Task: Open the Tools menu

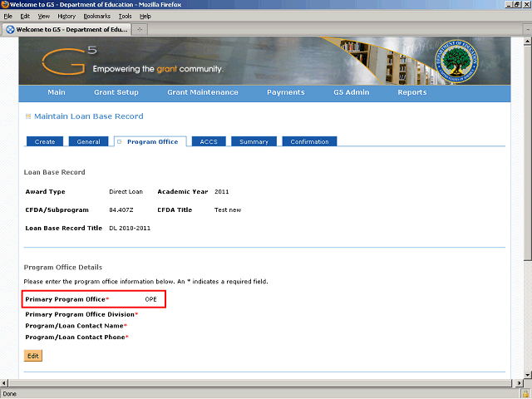Action: click(125, 17)
